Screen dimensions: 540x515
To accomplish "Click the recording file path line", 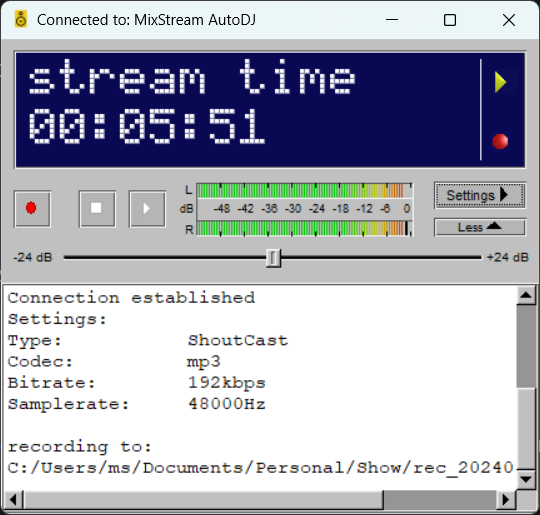I will [261, 468].
